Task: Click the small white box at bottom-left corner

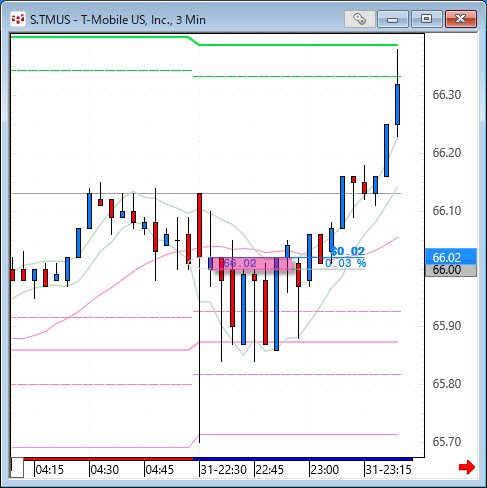Action: tap(17, 468)
